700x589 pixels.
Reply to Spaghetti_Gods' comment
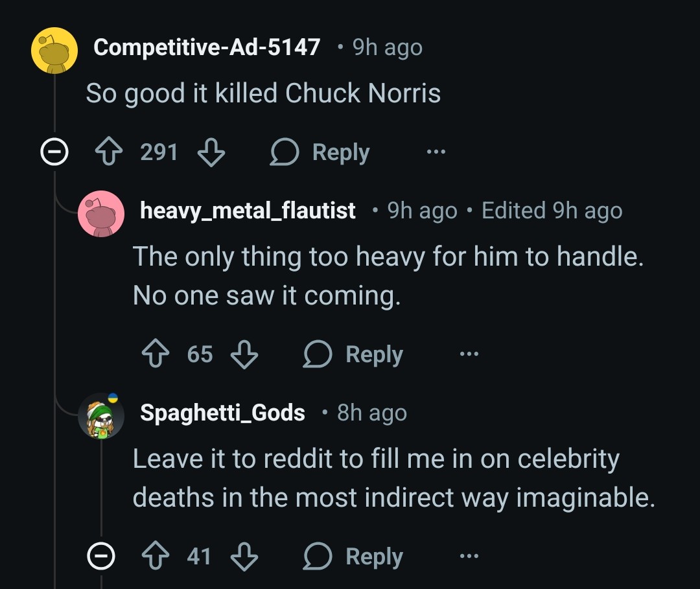[x=354, y=557]
